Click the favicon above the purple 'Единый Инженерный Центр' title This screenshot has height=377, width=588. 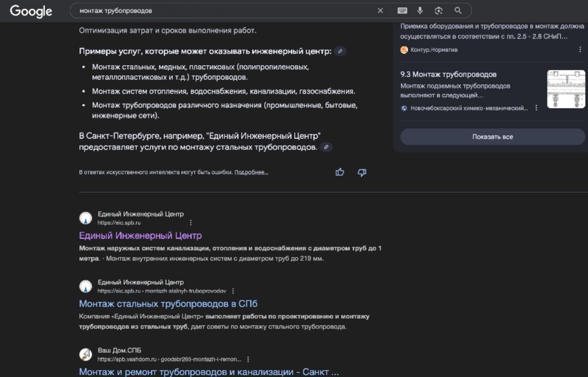[86, 218]
